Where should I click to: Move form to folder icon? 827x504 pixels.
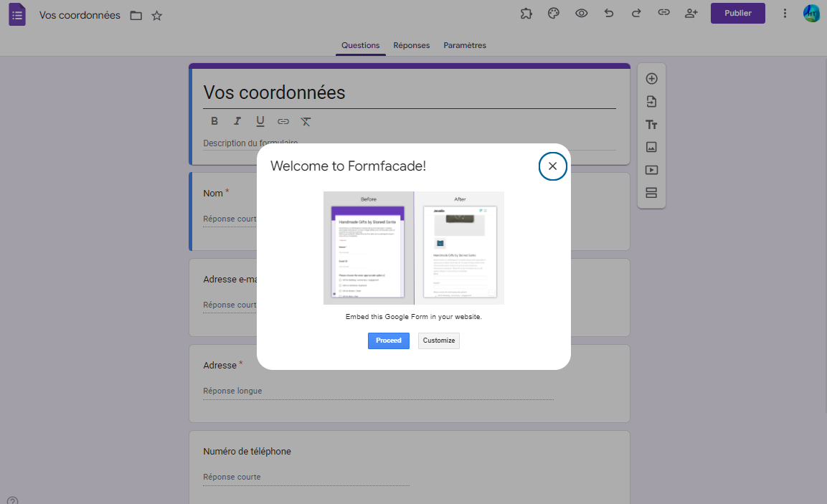[136, 16]
